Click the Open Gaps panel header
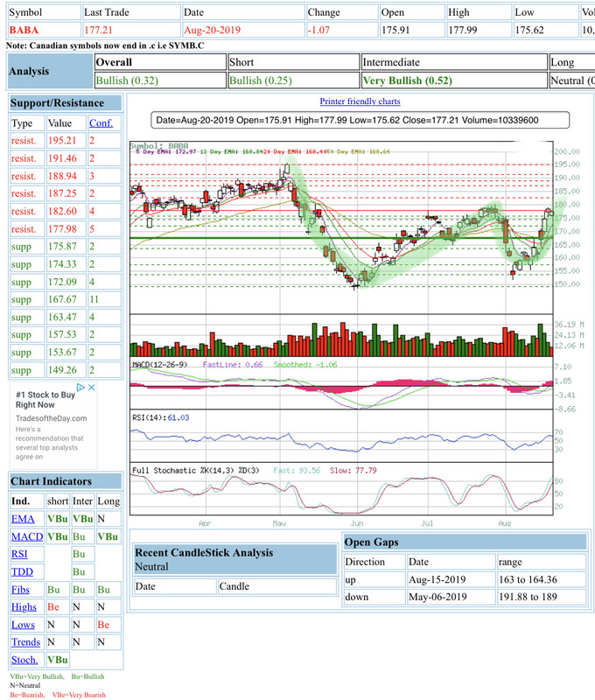This screenshot has width=595, height=700. [465, 542]
